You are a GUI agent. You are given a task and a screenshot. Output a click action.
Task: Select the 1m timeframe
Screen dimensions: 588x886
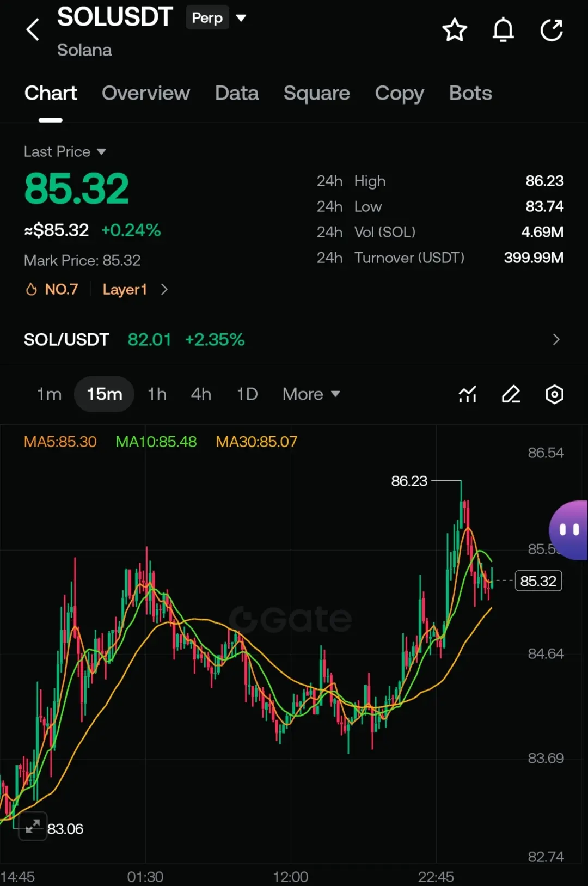click(49, 394)
